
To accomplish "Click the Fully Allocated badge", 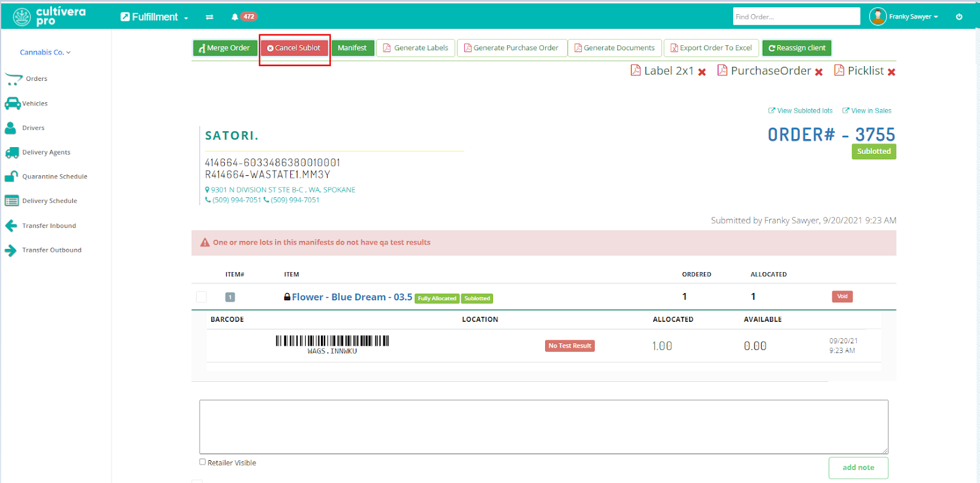I will (x=437, y=299).
